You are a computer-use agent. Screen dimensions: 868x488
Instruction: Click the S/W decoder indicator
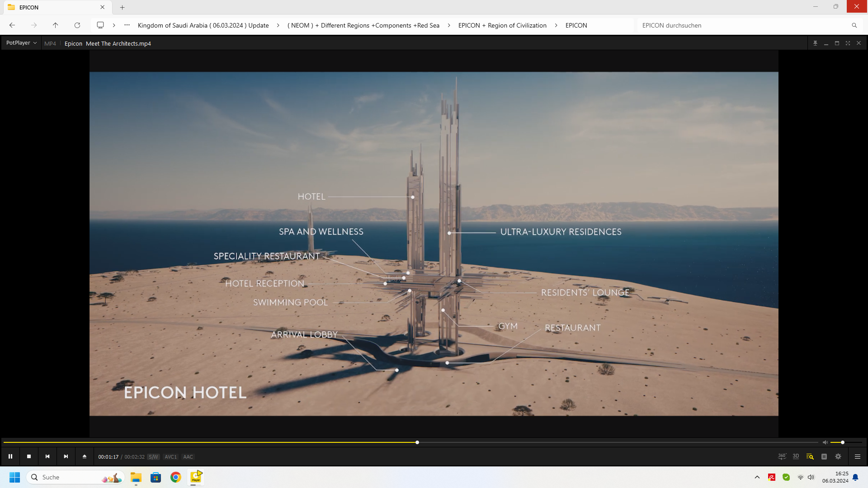pos(153,457)
